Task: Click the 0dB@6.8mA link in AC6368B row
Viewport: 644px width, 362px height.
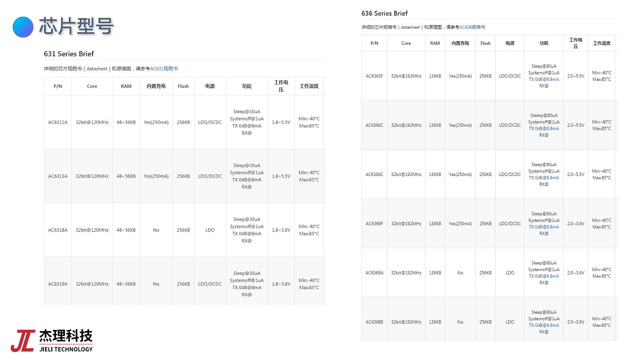Action: click(546, 325)
